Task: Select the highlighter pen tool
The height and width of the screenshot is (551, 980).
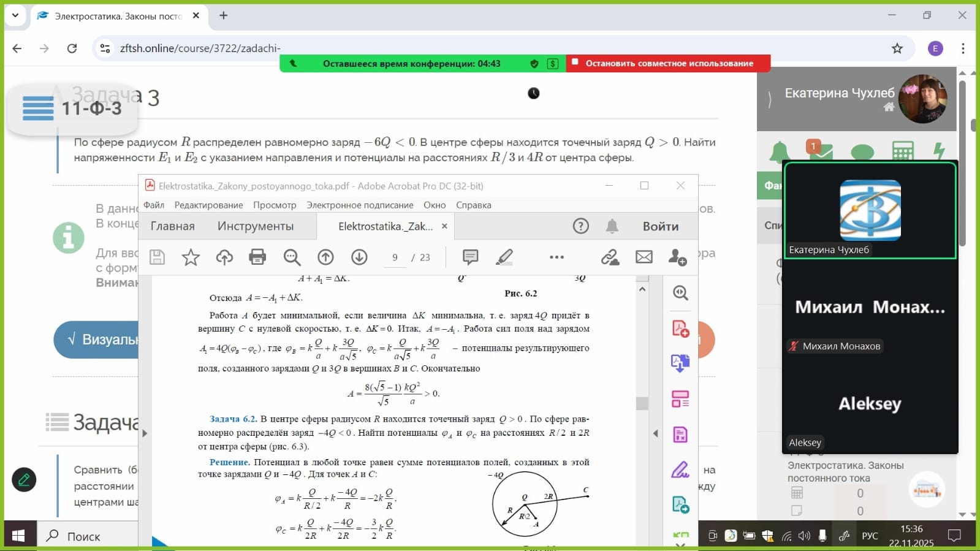Action: click(504, 257)
